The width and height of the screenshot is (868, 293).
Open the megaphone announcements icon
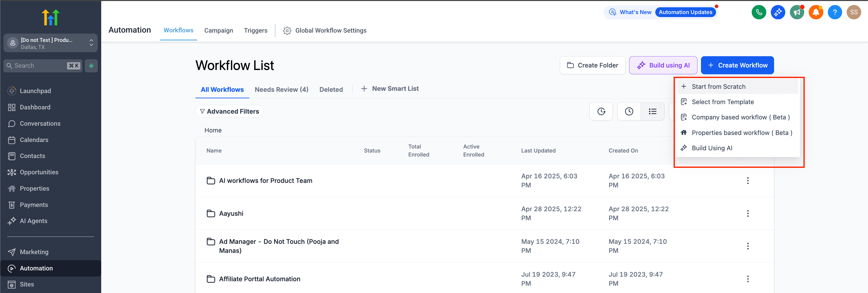click(x=797, y=12)
